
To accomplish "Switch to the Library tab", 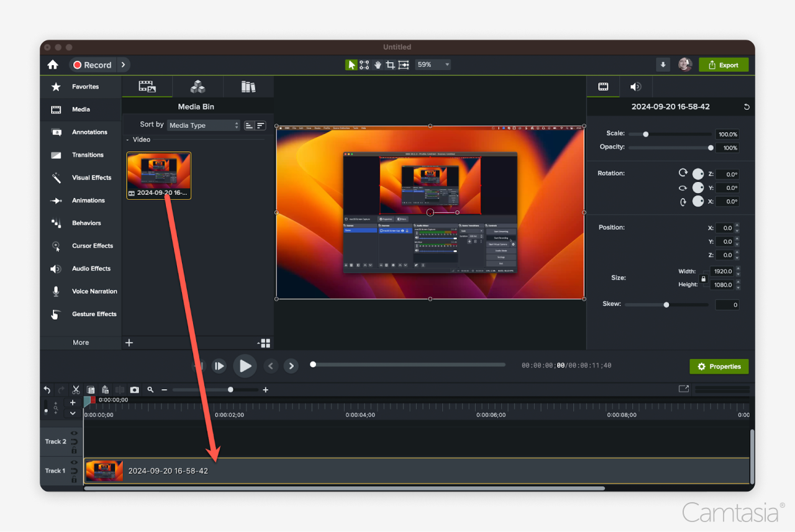I will pyautogui.click(x=248, y=86).
